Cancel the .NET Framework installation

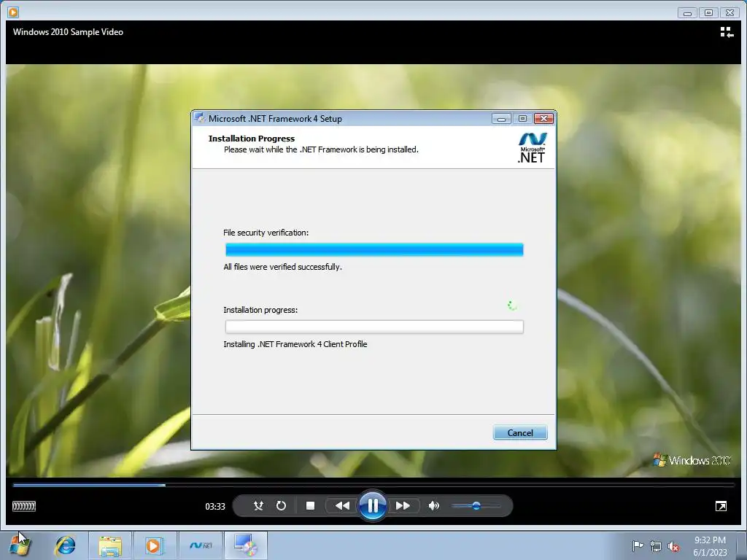[x=519, y=432]
